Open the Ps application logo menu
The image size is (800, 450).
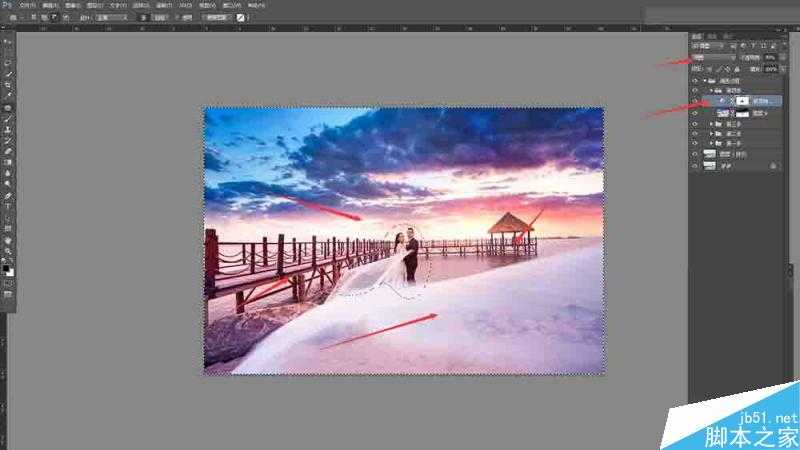[6, 5]
